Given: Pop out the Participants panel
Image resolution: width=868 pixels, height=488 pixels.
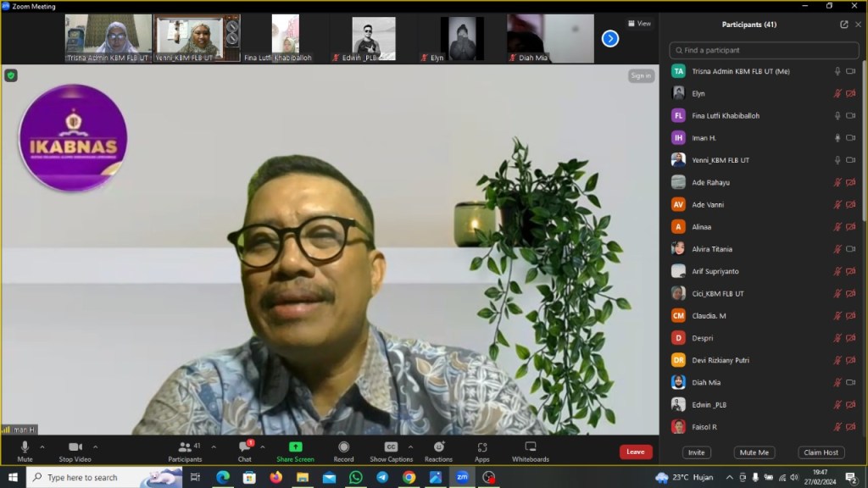Looking at the screenshot, I should [844, 25].
